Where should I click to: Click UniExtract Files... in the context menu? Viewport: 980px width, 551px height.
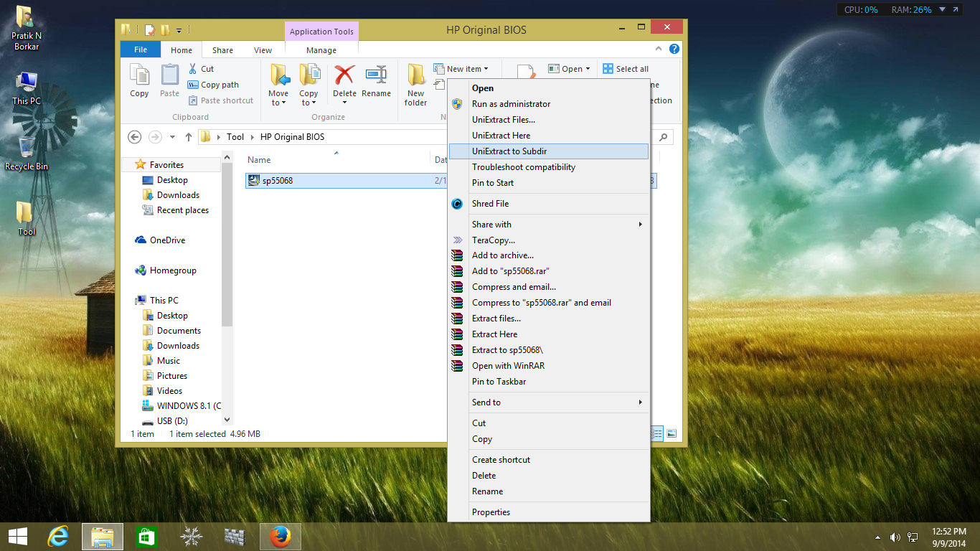[548, 120]
